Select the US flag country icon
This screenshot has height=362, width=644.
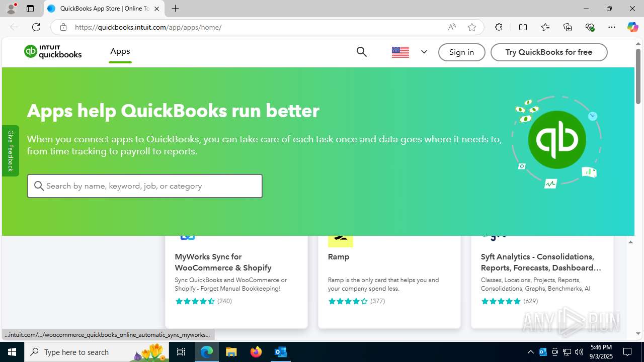click(x=400, y=52)
